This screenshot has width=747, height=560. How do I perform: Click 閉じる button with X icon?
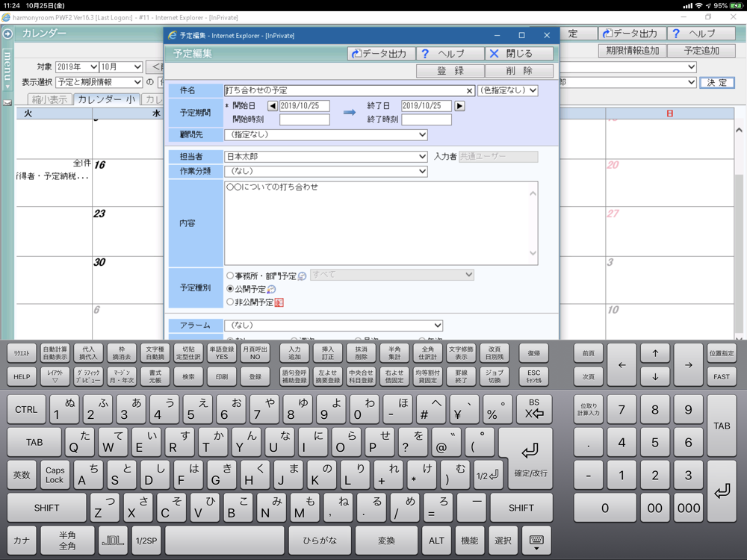pyautogui.click(x=519, y=53)
